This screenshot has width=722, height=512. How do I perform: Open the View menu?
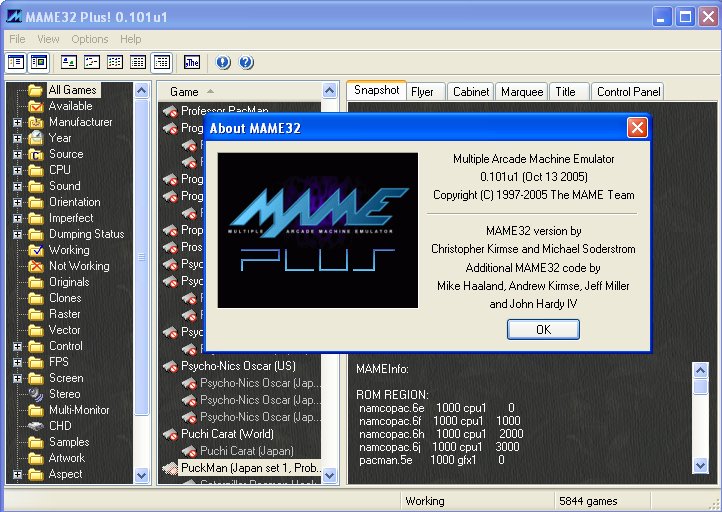tap(48, 39)
